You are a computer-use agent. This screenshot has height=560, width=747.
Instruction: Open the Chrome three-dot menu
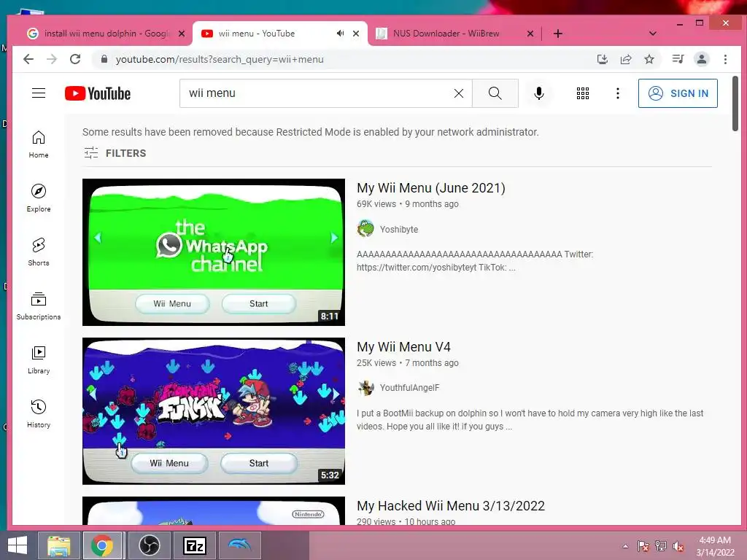725,59
